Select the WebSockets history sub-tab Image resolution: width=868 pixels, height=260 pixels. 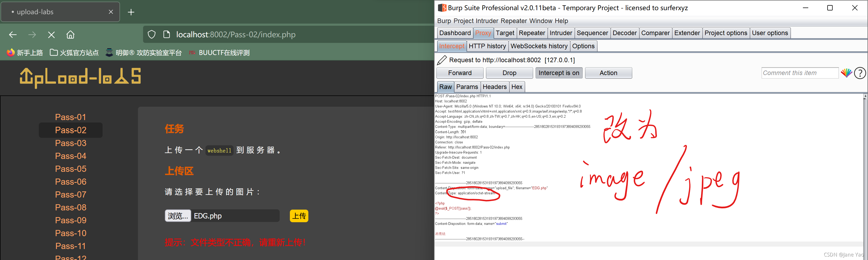[x=539, y=46]
